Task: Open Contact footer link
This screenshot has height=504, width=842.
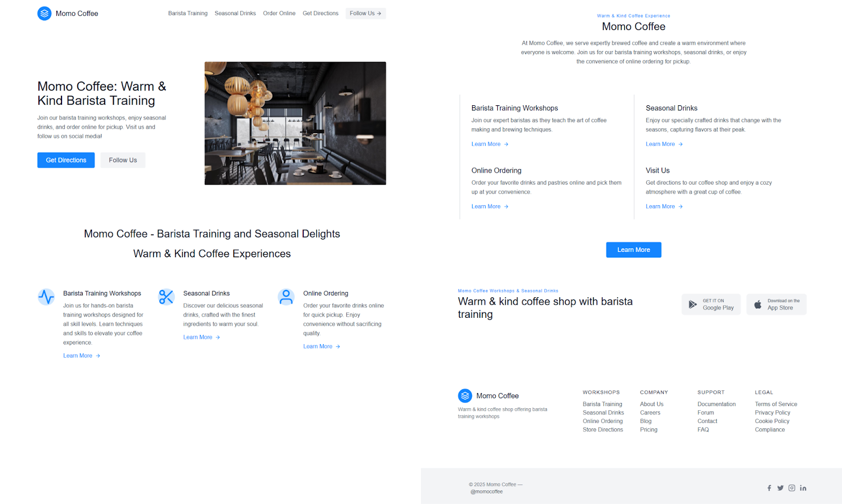Action: coord(707,421)
